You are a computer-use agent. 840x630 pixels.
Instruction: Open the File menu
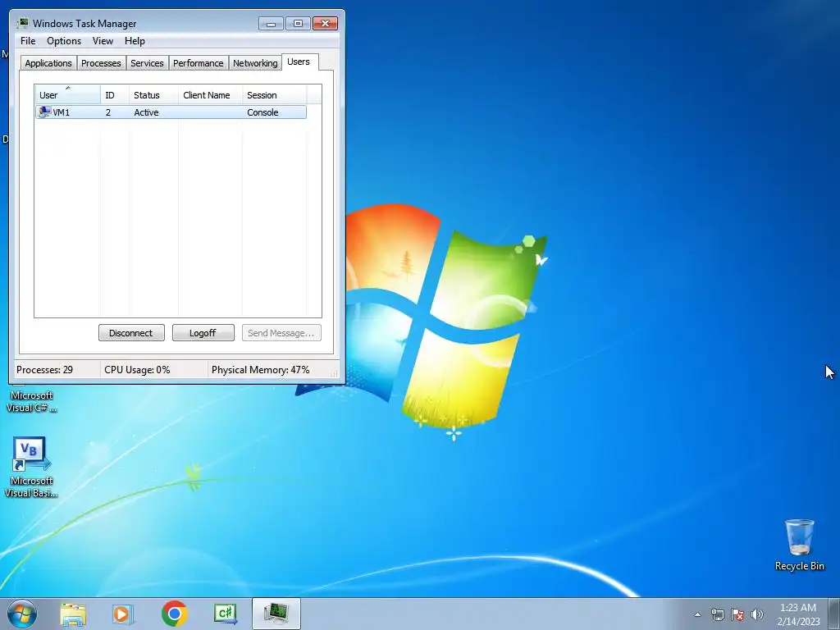tap(28, 41)
